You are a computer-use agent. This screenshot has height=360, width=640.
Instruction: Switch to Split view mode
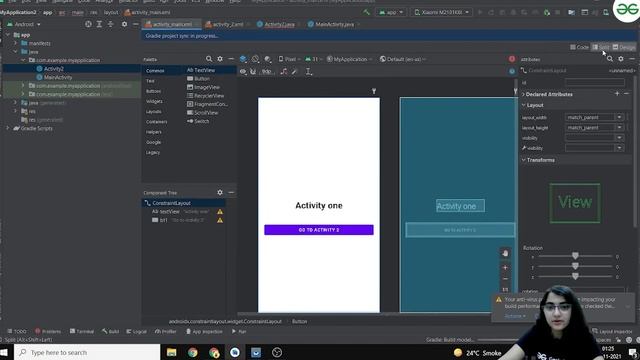point(601,47)
